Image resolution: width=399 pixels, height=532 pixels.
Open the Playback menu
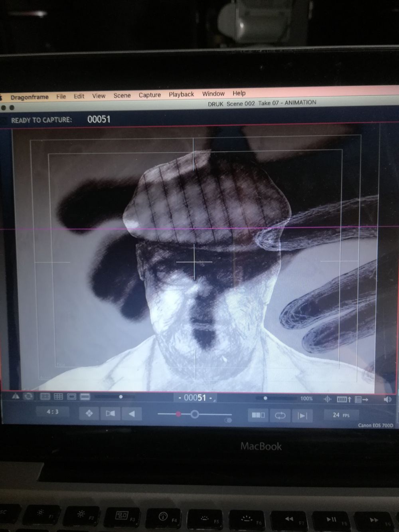coord(181,94)
